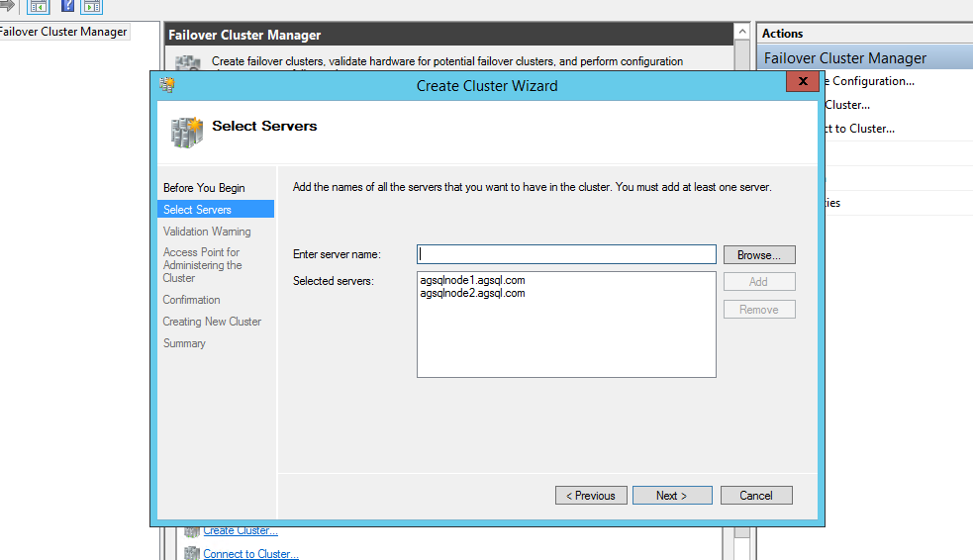Click the icon beside Create Cluster link
This screenshot has height=560, width=973.
click(x=192, y=531)
